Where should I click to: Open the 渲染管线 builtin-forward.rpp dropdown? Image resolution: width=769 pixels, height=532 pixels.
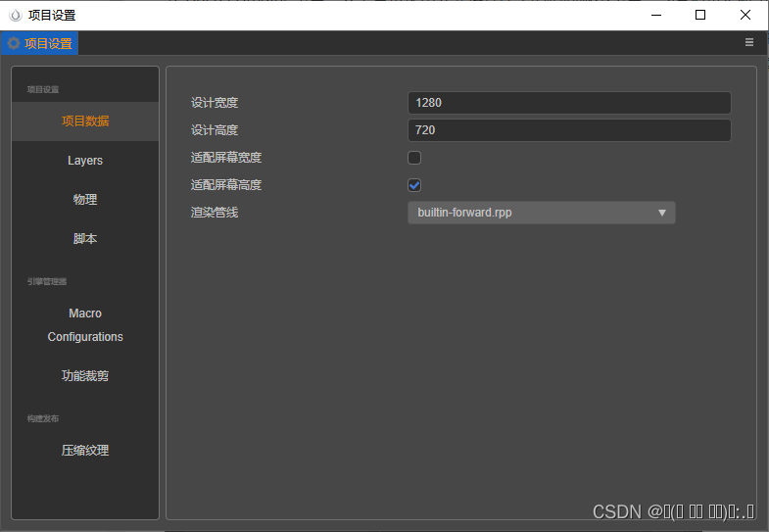tap(542, 213)
